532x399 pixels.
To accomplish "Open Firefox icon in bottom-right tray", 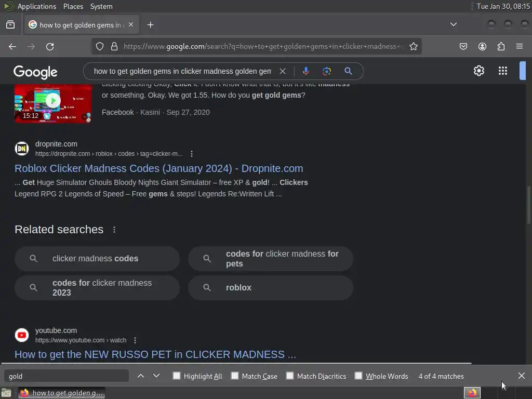I will [472, 393].
